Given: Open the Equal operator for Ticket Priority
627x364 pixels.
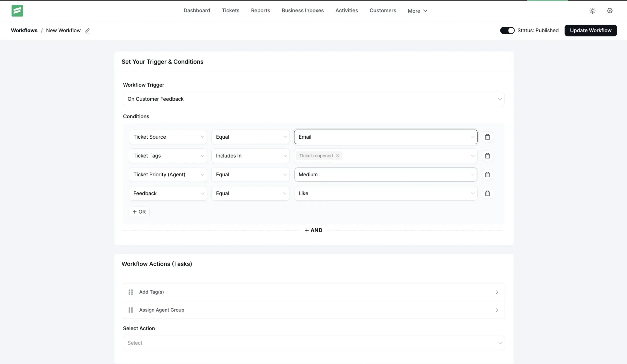Looking at the screenshot, I should pos(251,175).
